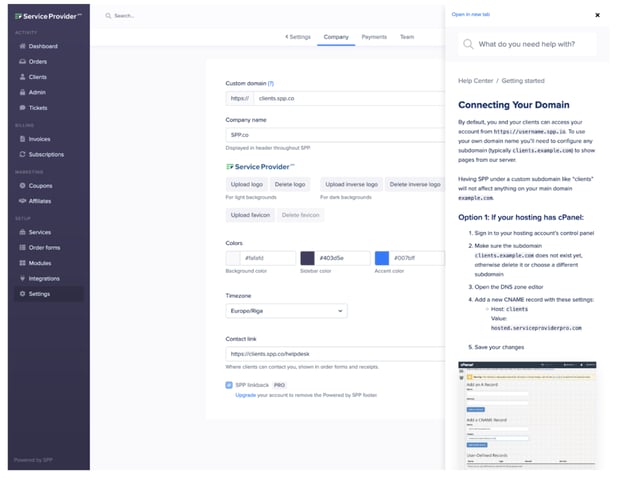Select the Company tab
Viewport: 620px width, 483px height.
click(336, 37)
